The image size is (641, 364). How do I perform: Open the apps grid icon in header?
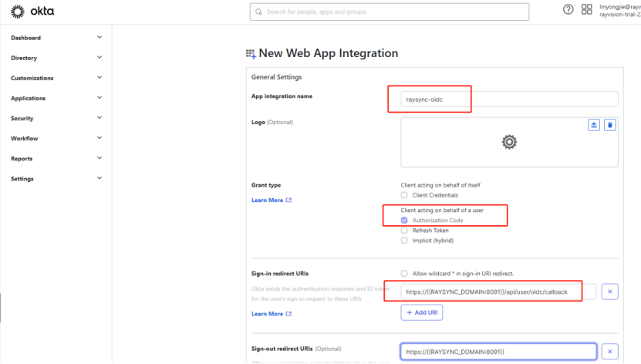point(586,10)
